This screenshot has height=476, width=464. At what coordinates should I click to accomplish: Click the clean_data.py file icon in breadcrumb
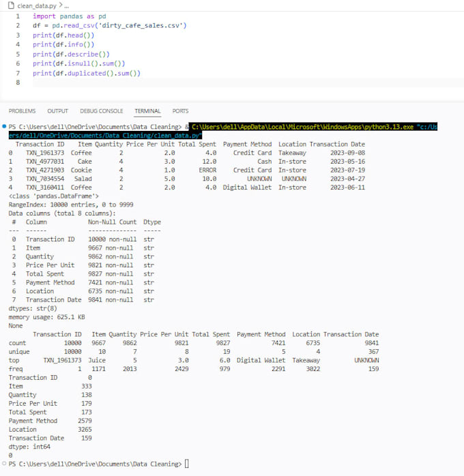pos(11,5)
